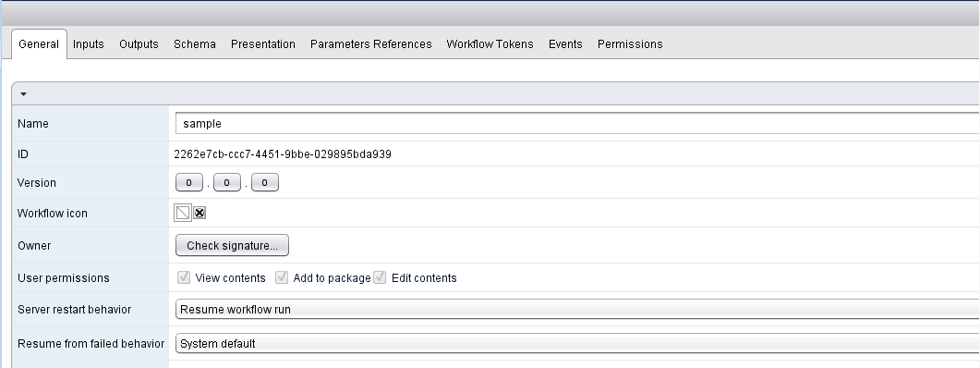The width and height of the screenshot is (980, 368).
Task: Toggle the View contents checkbox
Action: [x=184, y=277]
